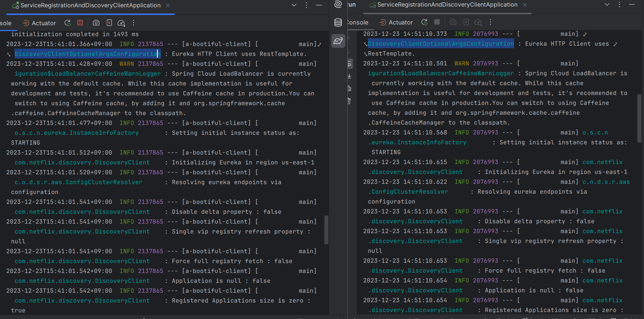Rerun the application in the left run window
The image size is (644, 319).
click(68, 23)
